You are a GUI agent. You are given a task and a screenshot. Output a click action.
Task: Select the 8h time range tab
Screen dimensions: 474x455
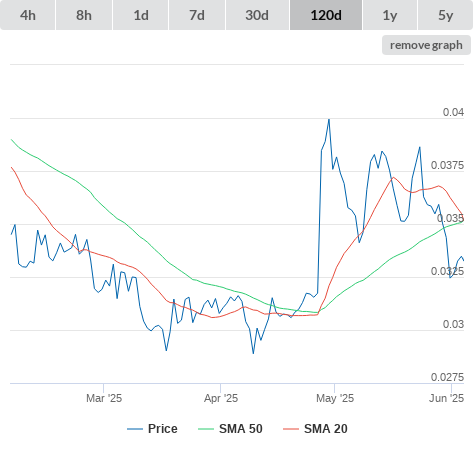pyautogui.click(x=84, y=15)
